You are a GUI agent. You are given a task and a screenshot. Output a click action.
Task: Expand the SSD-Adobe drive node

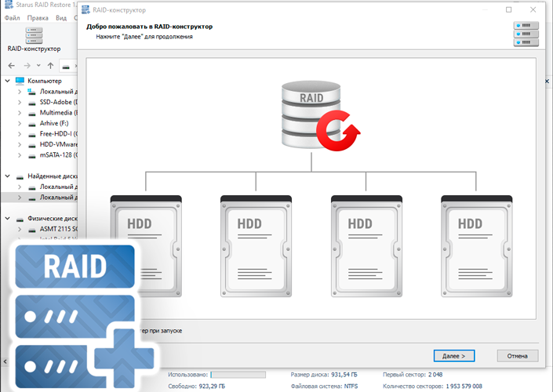click(20, 102)
